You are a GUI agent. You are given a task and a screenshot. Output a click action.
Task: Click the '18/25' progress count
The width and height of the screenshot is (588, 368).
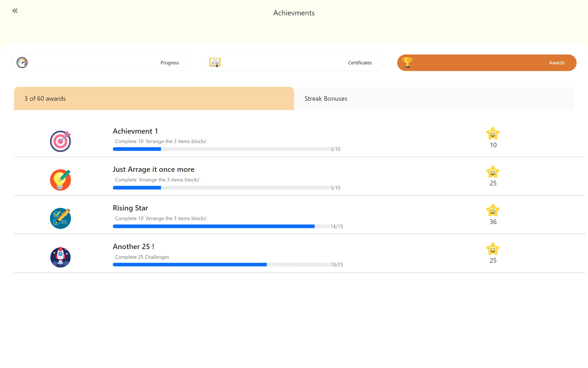click(336, 264)
